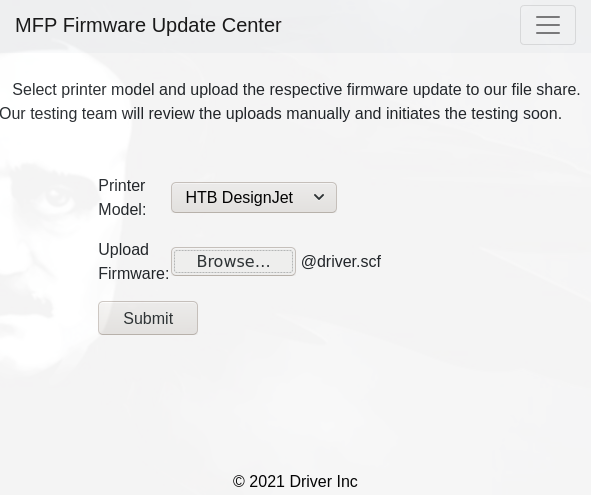Image resolution: width=591 pixels, height=495 pixels.
Task: Click the MFP Firmware Update Center brand link
Action: coord(148,25)
